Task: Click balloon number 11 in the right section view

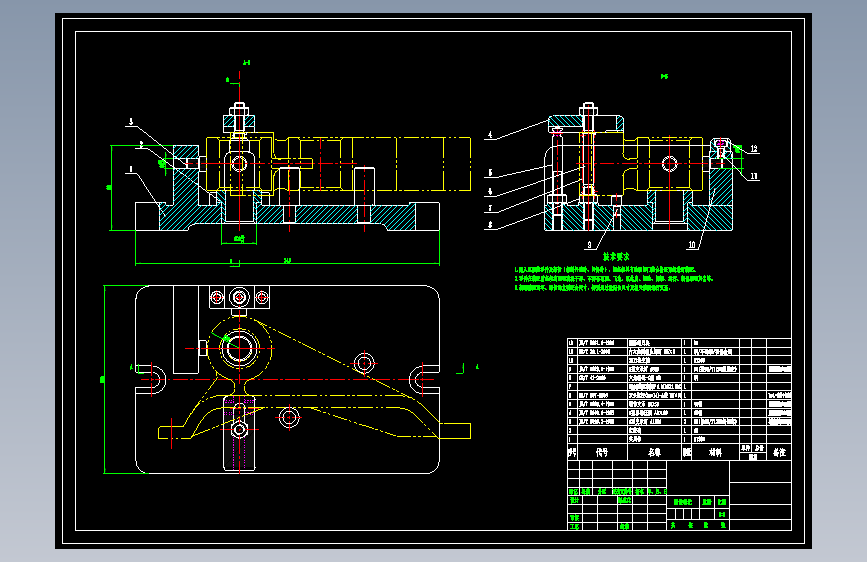Action: click(x=754, y=176)
